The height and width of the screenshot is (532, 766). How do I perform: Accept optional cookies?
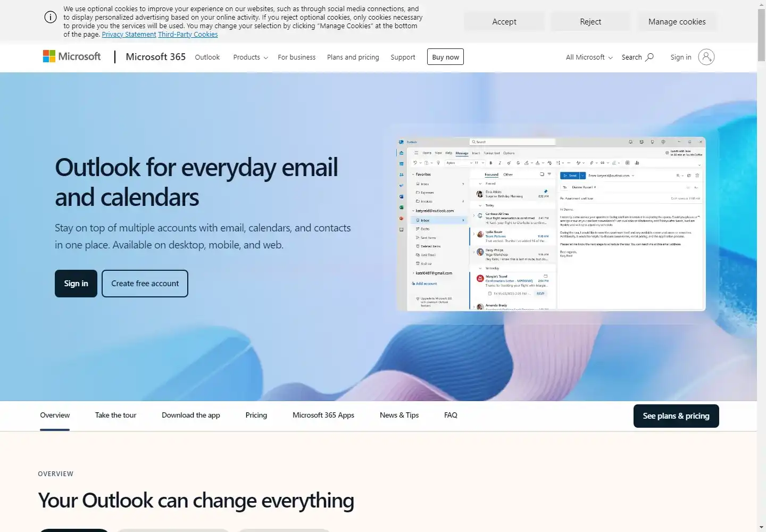tap(504, 22)
